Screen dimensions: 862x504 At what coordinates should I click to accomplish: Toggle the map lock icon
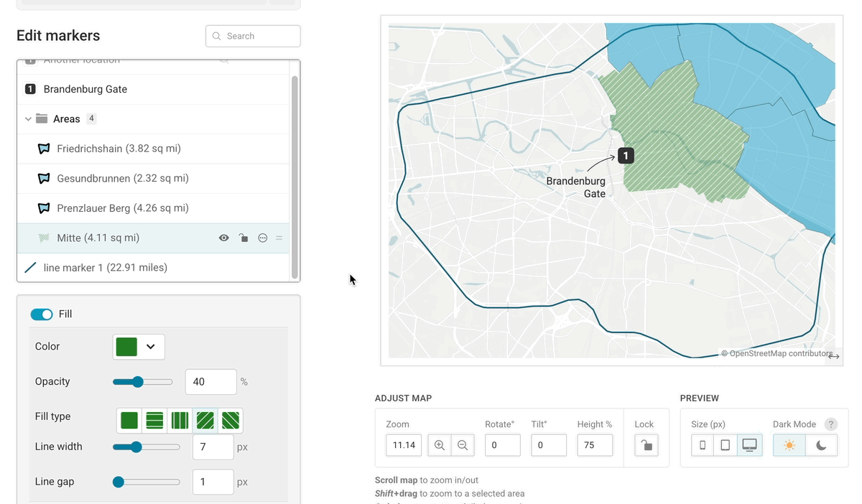tap(646, 445)
